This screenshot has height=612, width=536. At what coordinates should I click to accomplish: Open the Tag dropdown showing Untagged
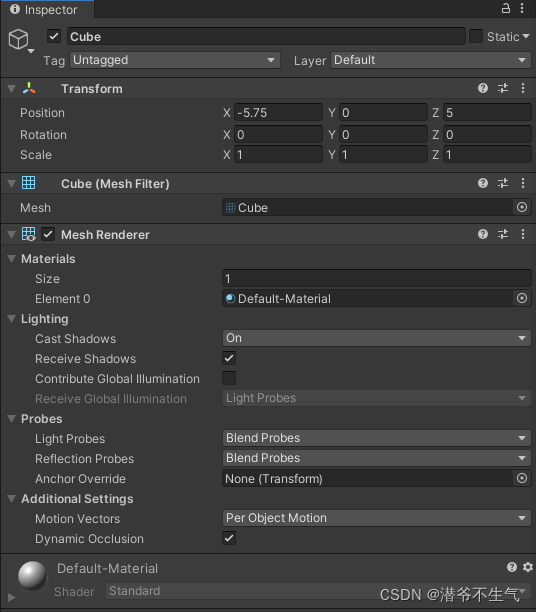pyautogui.click(x=175, y=60)
